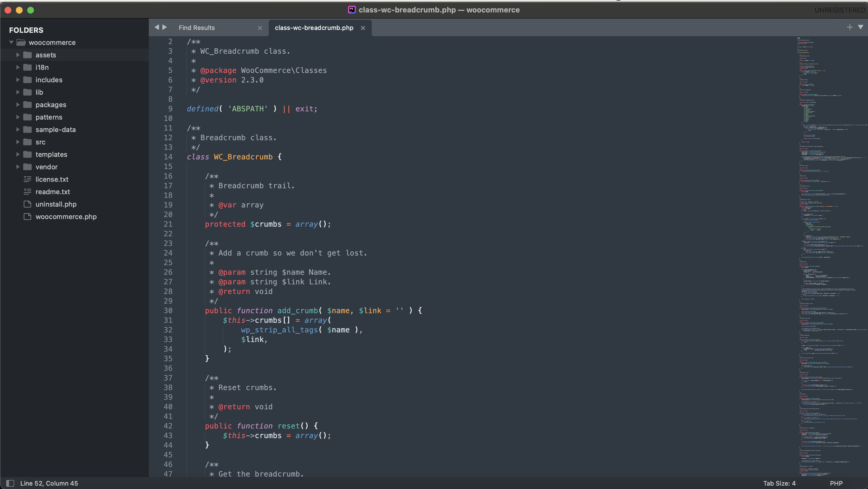This screenshot has height=489, width=868.
Task: Click the 'ABSPATH' string
Action: [x=248, y=109]
